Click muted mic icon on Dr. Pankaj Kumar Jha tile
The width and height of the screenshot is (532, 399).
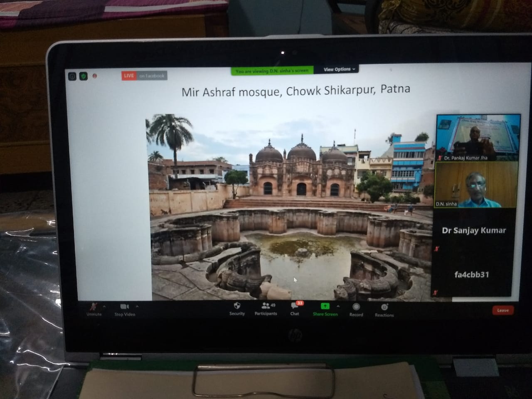point(439,158)
